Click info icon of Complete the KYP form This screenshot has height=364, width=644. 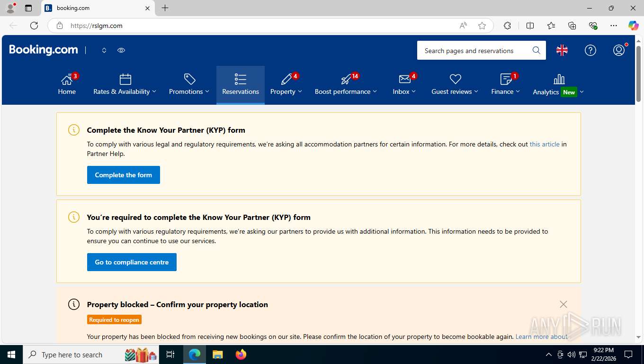point(74,130)
